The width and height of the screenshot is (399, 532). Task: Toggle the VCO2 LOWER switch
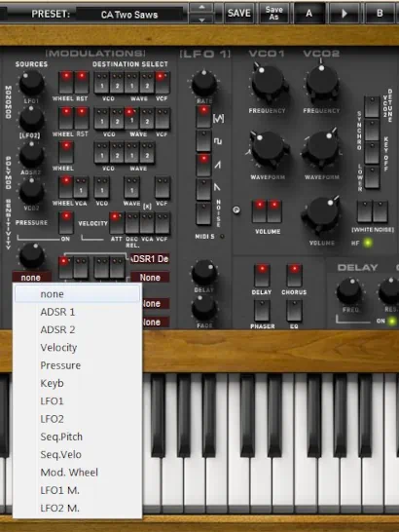coord(372,177)
